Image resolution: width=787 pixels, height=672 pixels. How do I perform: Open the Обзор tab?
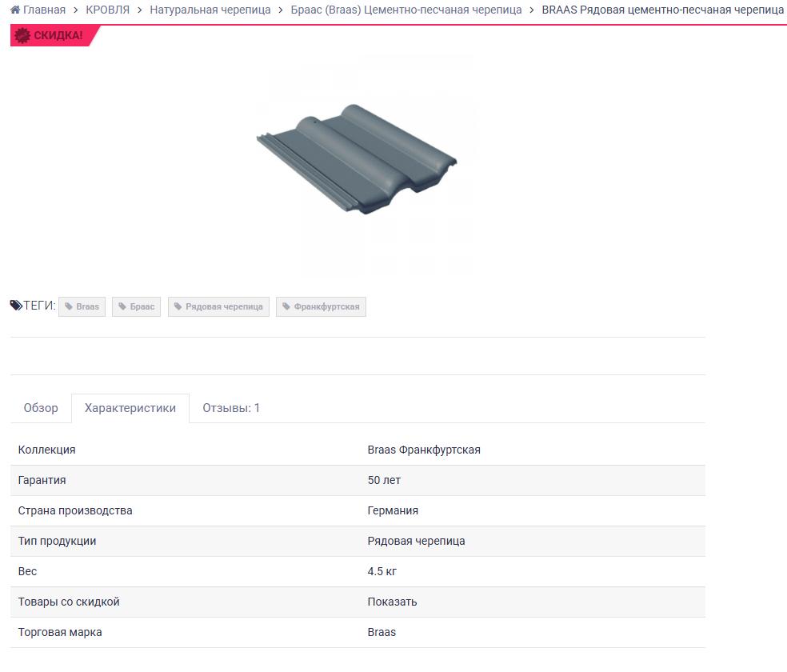click(x=41, y=408)
